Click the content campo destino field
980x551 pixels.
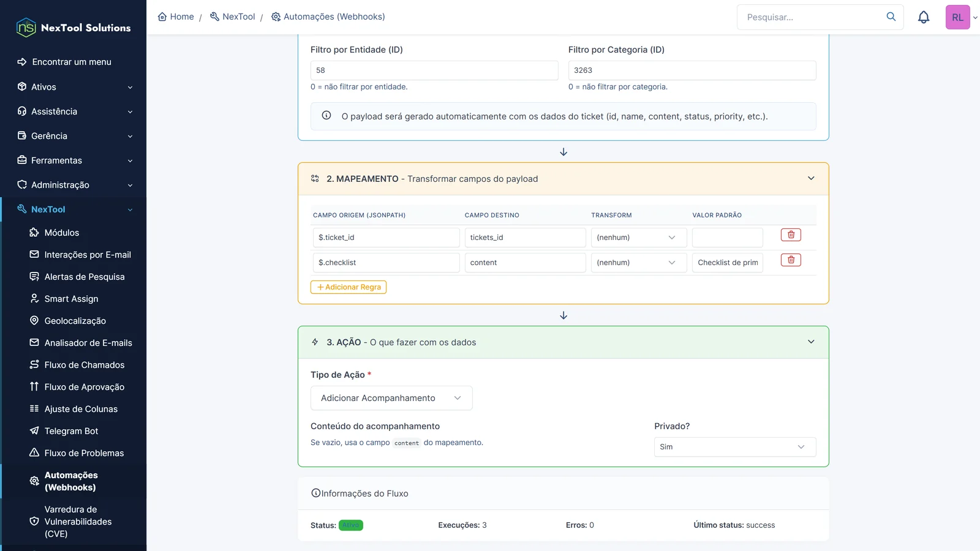(526, 263)
